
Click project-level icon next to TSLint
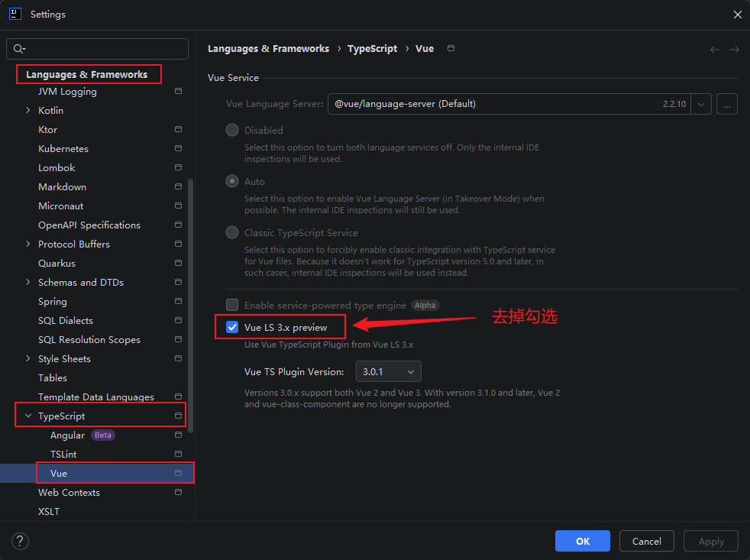click(x=178, y=454)
